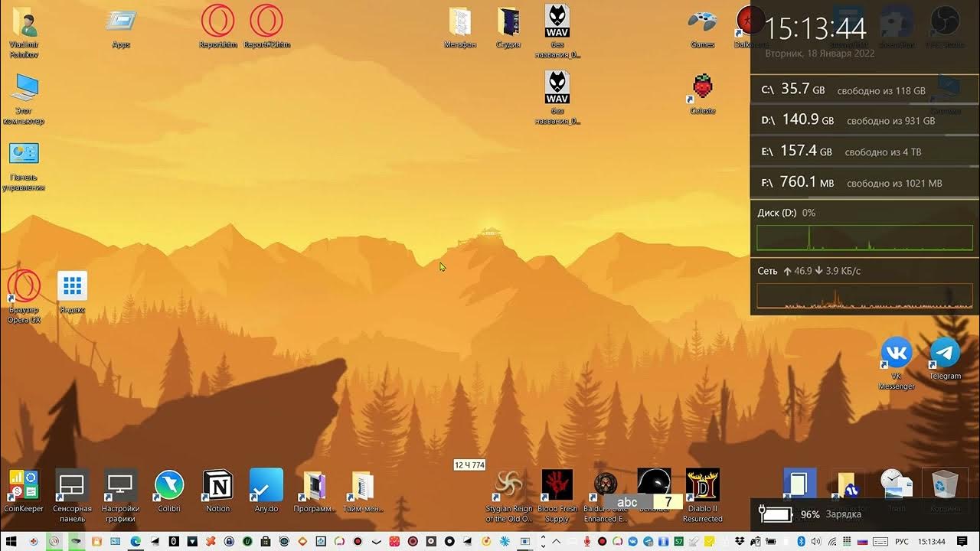Launch Браузер Opera GX shortcut
980x551 pixels.
coord(24,296)
